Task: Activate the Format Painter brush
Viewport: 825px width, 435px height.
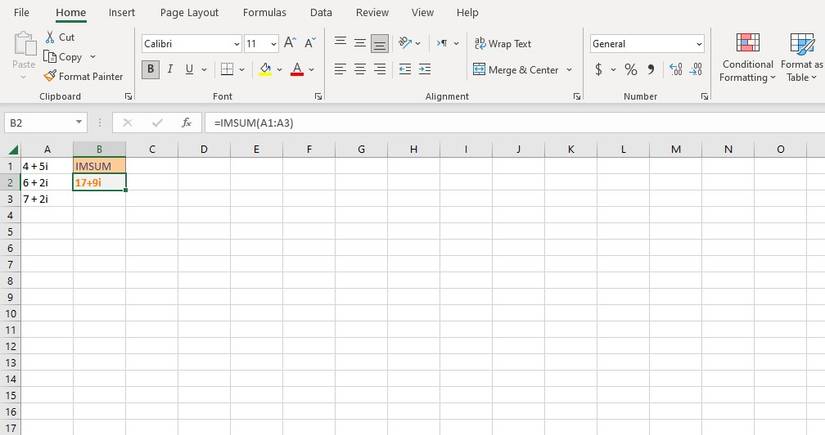Action: click(x=50, y=76)
